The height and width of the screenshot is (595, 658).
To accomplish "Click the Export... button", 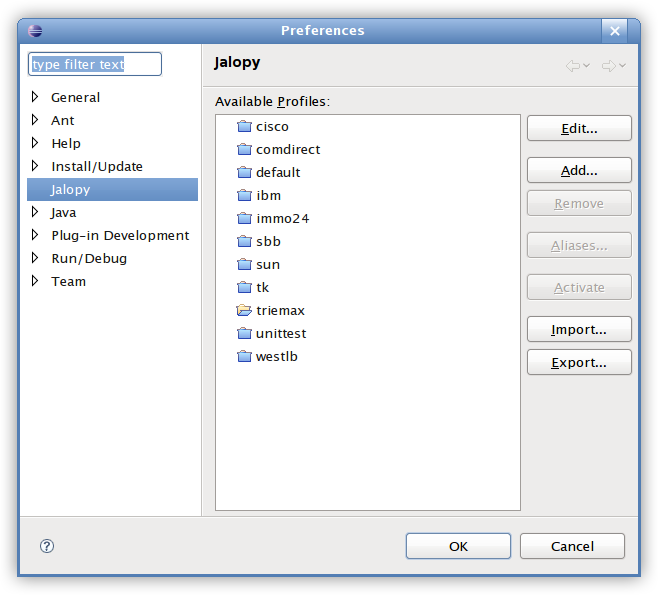I will point(579,362).
